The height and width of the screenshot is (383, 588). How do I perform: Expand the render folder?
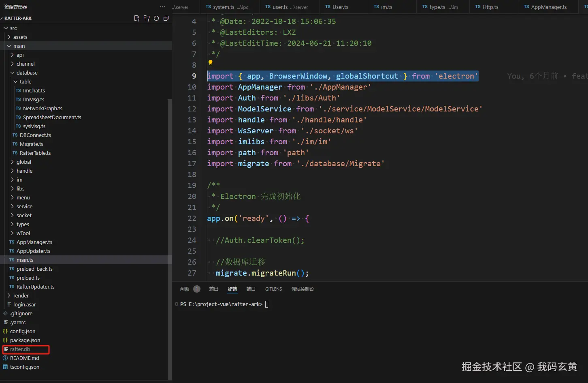[9, 295]
